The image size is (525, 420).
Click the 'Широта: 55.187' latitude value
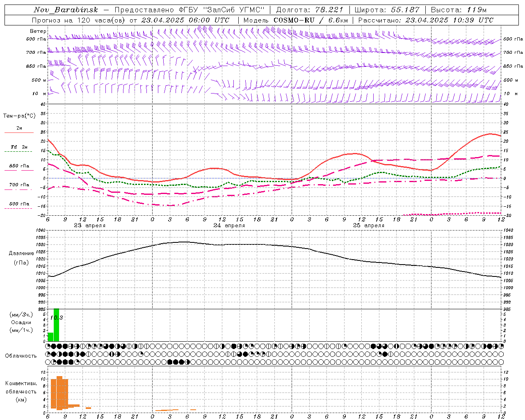[x=387, y=10]
